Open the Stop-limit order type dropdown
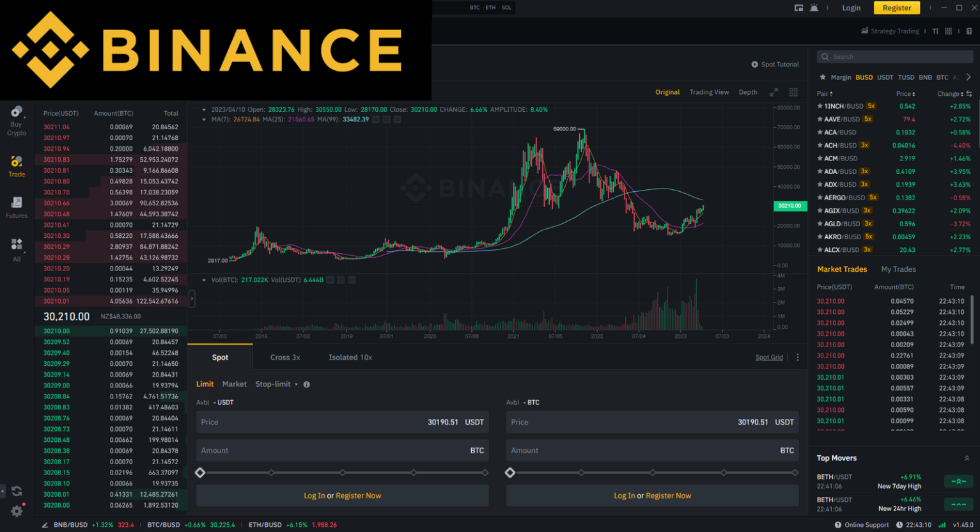 (277, 384)
